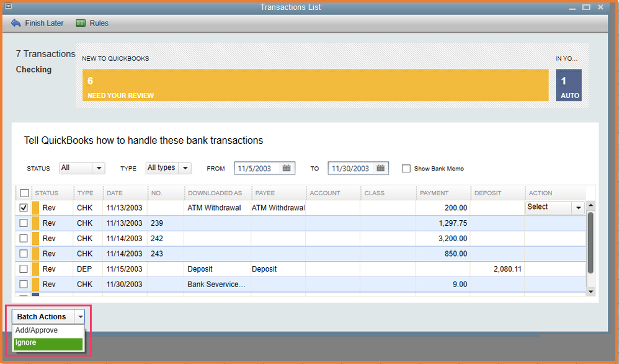
Task: Select the 1 Auto matched box
Action: click(569, 86)
